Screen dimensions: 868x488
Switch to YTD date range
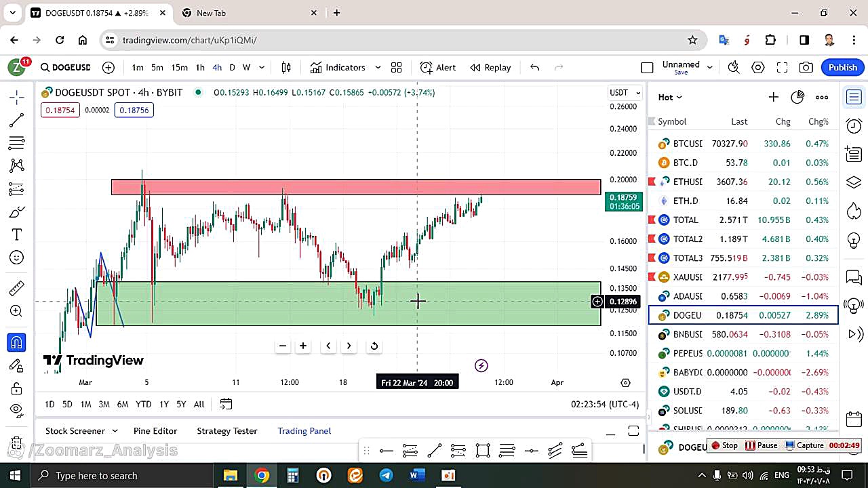[143, 404]
